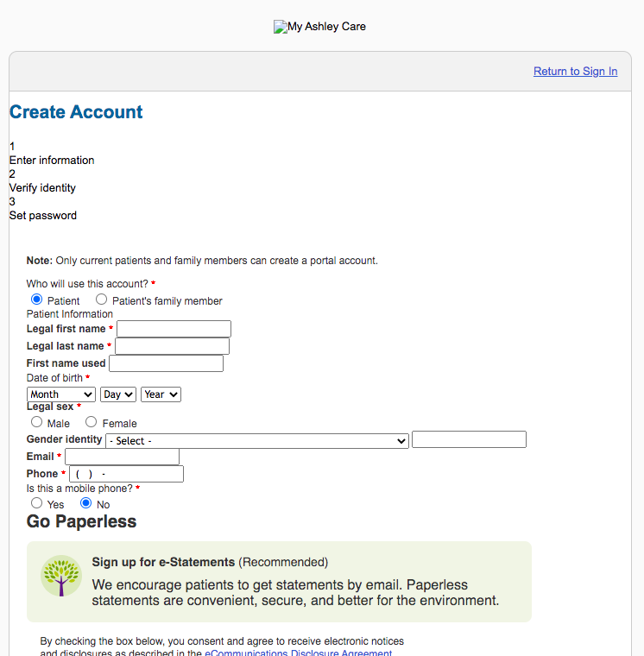Image resolution: width=644 pixels, height=656 pixels.
Task: Expand the Gender identity select menu
Action: [x=257, y=441]
